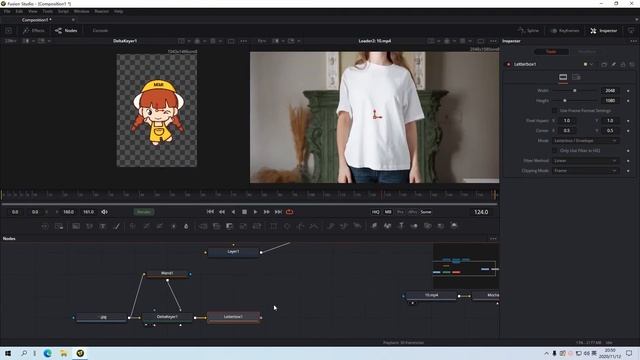Click the Letterbox1 pin icon in Inspector
This screenshot has width=640, height=360.
tap(613, 64)
